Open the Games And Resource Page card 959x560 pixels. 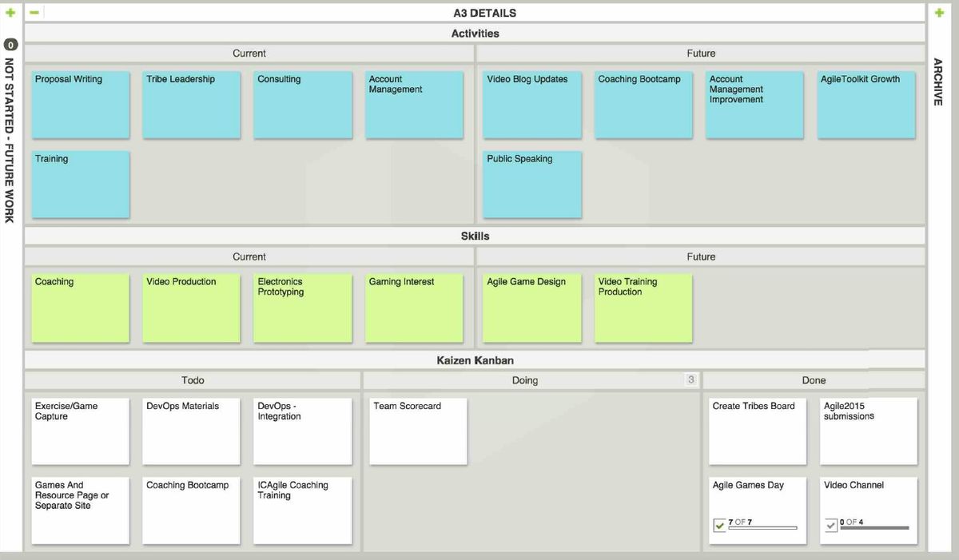point(80,510)
